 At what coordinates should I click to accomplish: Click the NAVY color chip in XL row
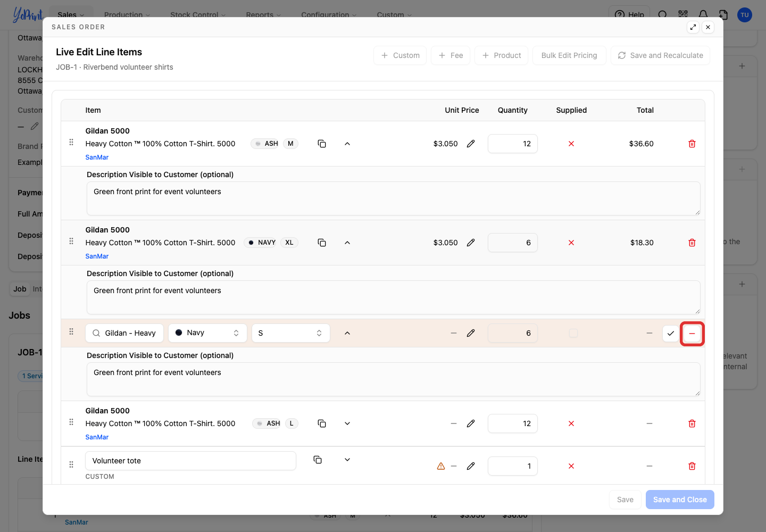(261, 243)
